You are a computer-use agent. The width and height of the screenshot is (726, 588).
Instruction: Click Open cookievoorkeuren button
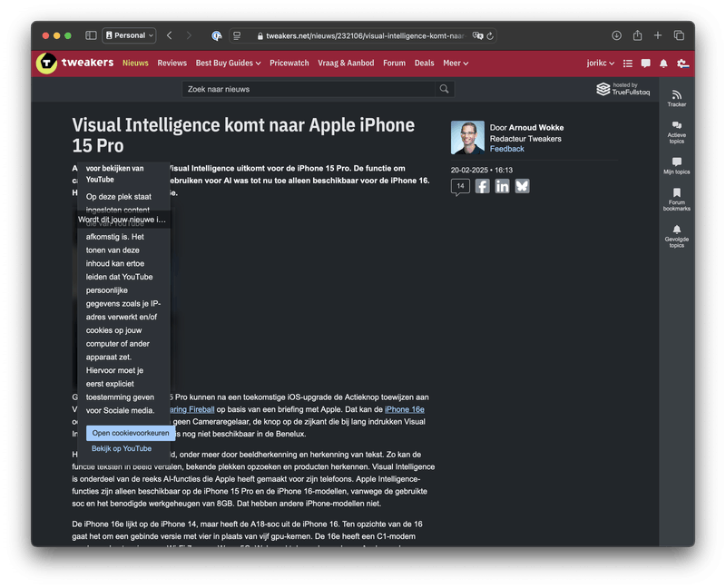[131, 434]
